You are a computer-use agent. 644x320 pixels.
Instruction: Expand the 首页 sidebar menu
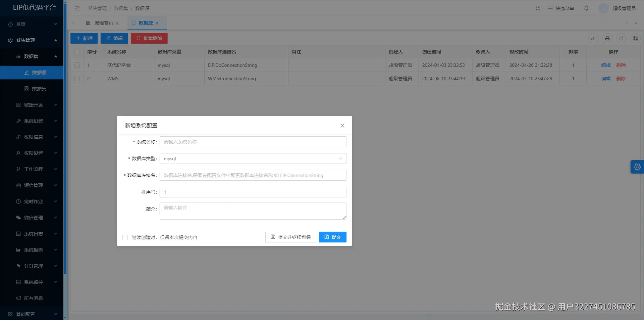(x=32, y=24)
